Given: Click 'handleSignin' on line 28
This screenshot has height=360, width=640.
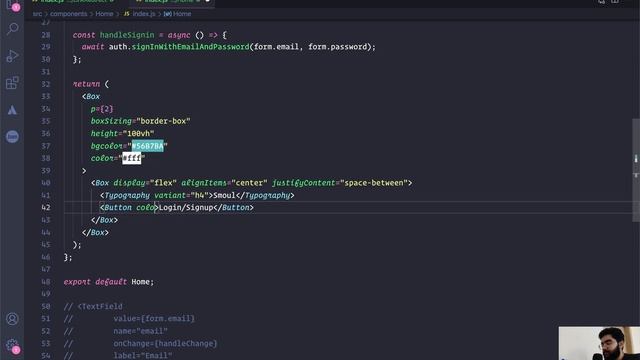Looking at the screenshot, I should (x=127, y=35).
